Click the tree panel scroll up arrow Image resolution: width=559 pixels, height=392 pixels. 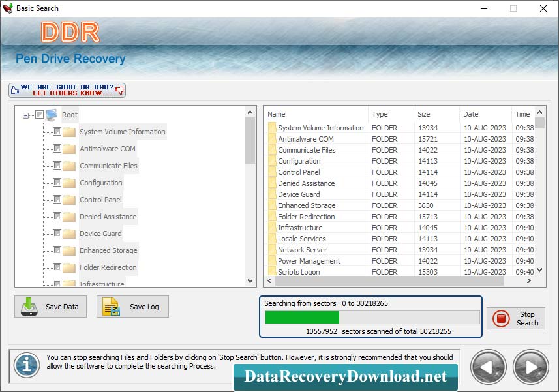click(x=250, y=113)
